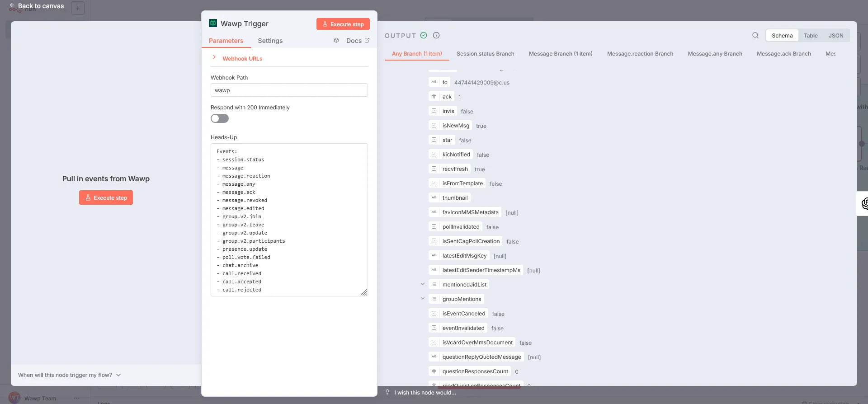Expand the mentionedJidList array

point(423,284)
